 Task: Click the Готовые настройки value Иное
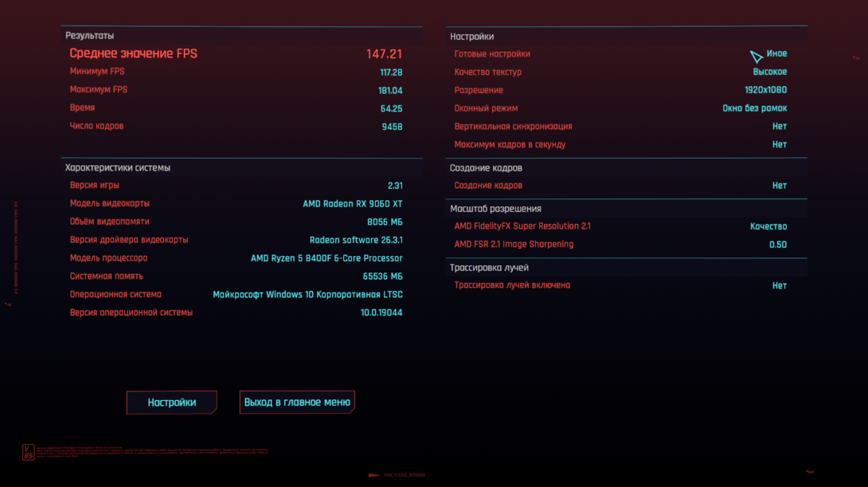pos(776,53)
